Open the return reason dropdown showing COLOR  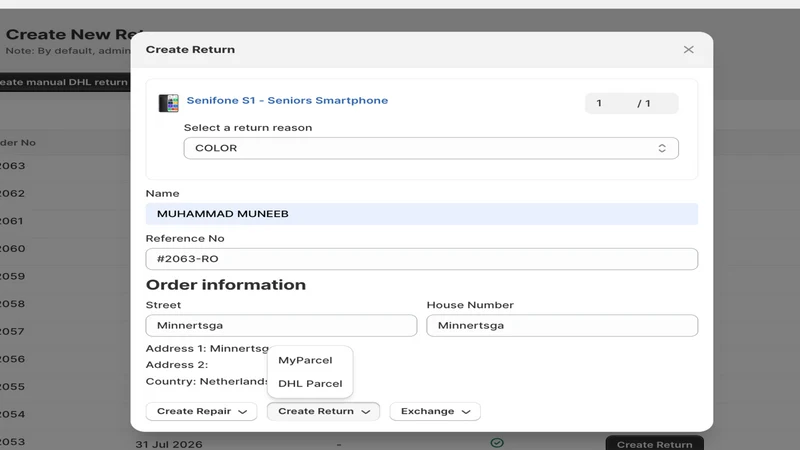coord(431,148)
